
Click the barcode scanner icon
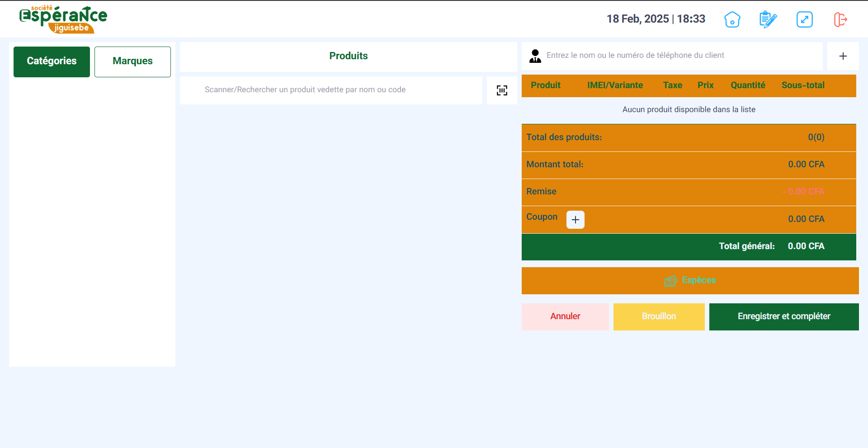click(502, 90)
